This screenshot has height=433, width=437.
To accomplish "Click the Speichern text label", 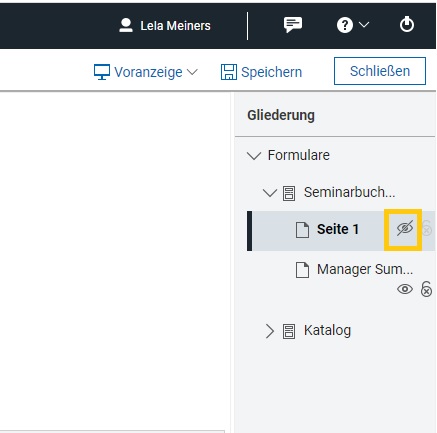I will tap(271, 72).
